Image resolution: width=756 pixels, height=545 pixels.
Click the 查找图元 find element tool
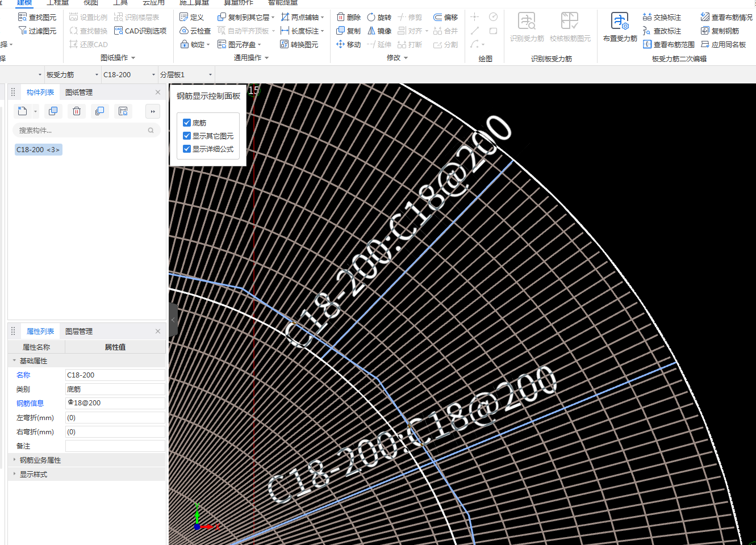coord(37,17)
